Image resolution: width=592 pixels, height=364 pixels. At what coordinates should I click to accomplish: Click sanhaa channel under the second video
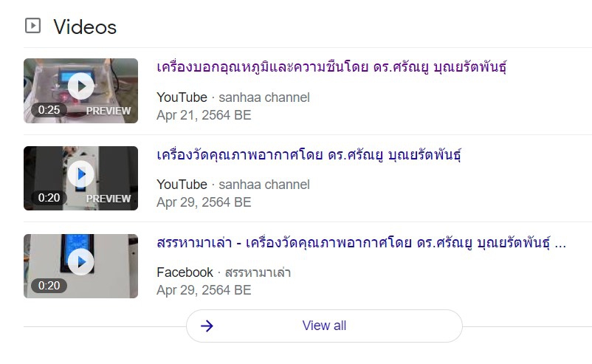tap(264, 185)
